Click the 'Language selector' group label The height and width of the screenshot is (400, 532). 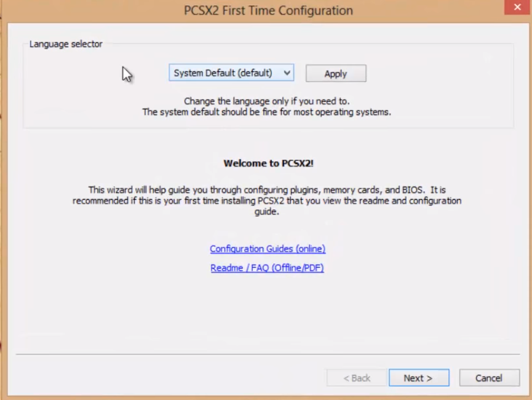[x=66, y=44]
